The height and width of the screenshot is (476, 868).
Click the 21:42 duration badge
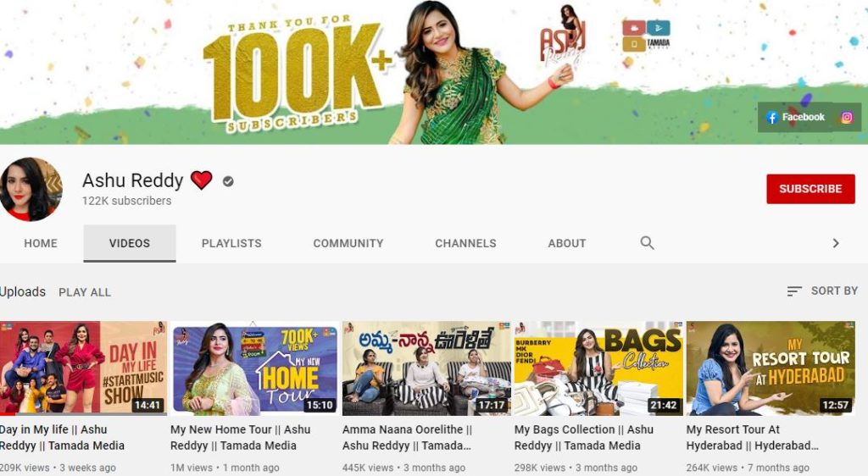point(663,405)
